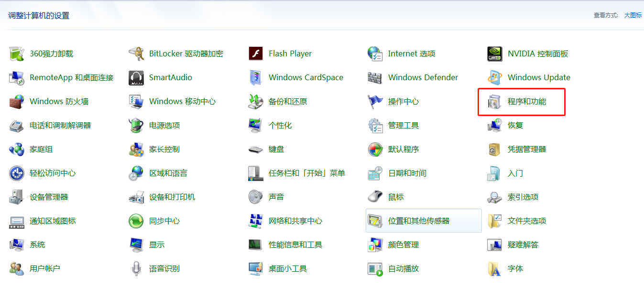This screenshot has width=644, height=308.
Task: Click the 桌面小工具 link
Action: [288, 269]
